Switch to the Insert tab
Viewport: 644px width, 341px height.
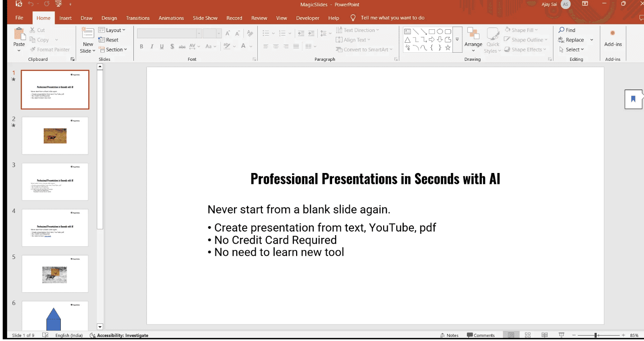65,18
